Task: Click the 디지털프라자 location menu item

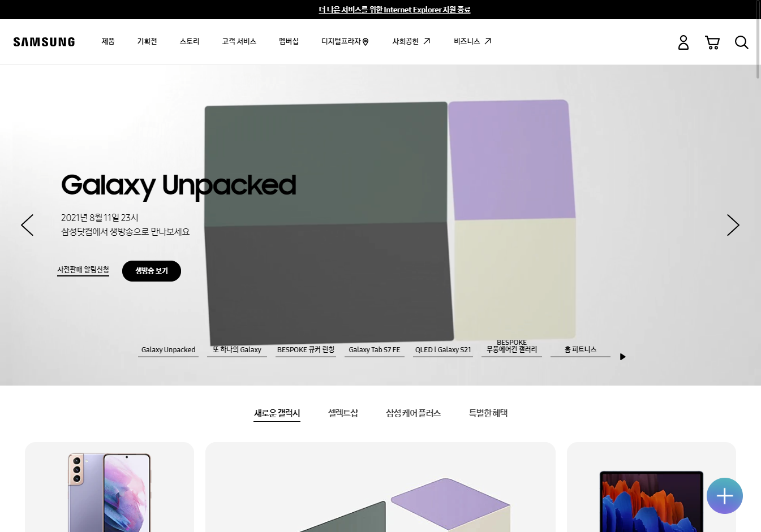Action: [345, 41]
